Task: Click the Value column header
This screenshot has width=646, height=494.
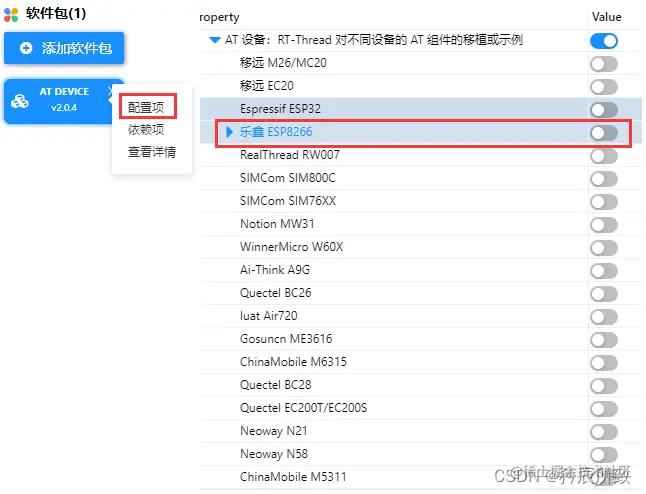Action: [x=606, y=17]
